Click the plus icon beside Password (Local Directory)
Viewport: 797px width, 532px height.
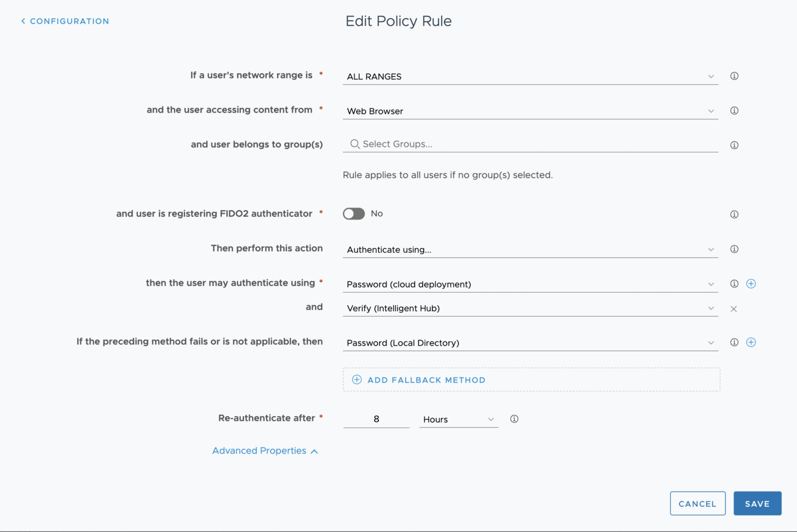751,342
